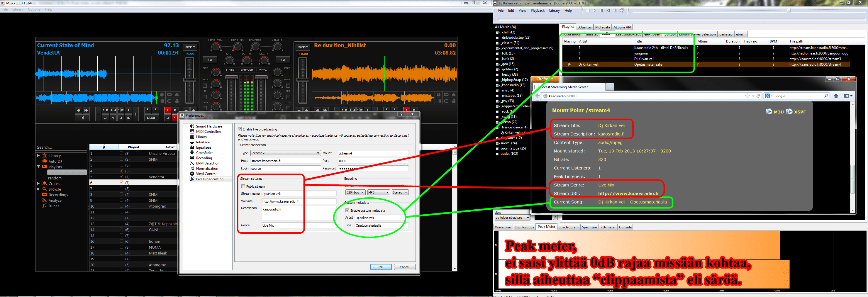Disable the custom metadata checkbox
The width and height of the screenshot is (868, 297).
347,211
